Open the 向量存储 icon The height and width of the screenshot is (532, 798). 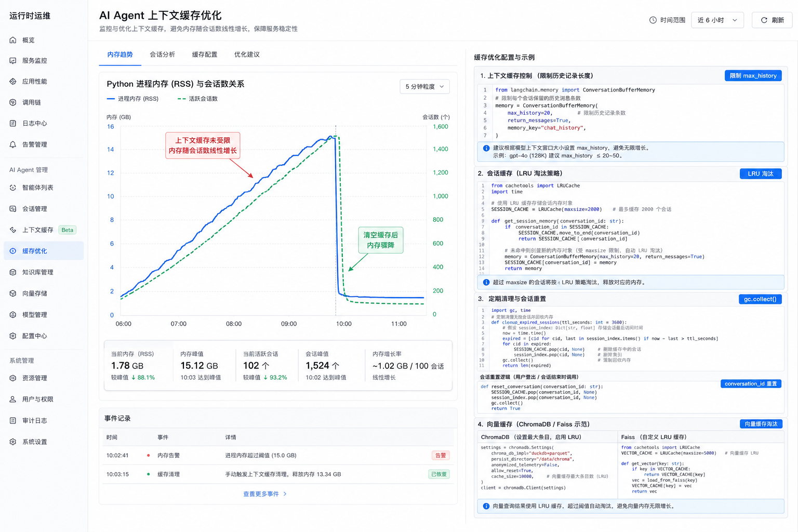tap(13, 294)
